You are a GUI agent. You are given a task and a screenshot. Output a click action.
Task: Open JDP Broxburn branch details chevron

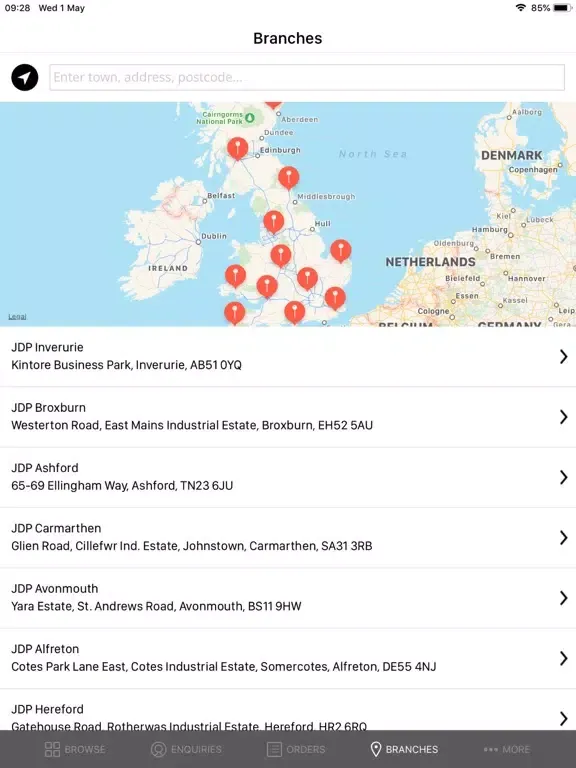click(564, 417)
